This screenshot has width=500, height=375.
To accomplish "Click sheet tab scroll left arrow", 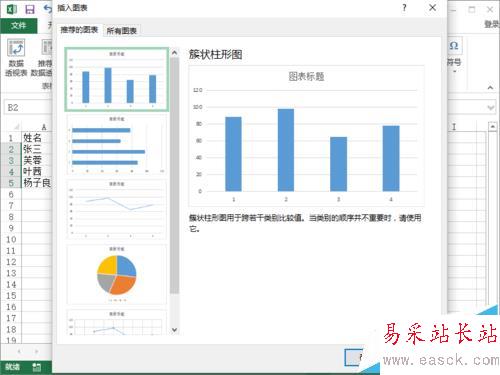I will (x=19, y=351).
